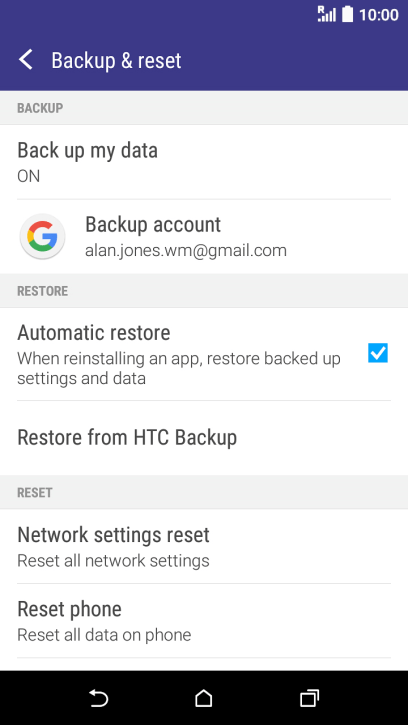The image size is (408, 725).
Task: Tap the Automatic restore label text
Action: click(94, 333)
